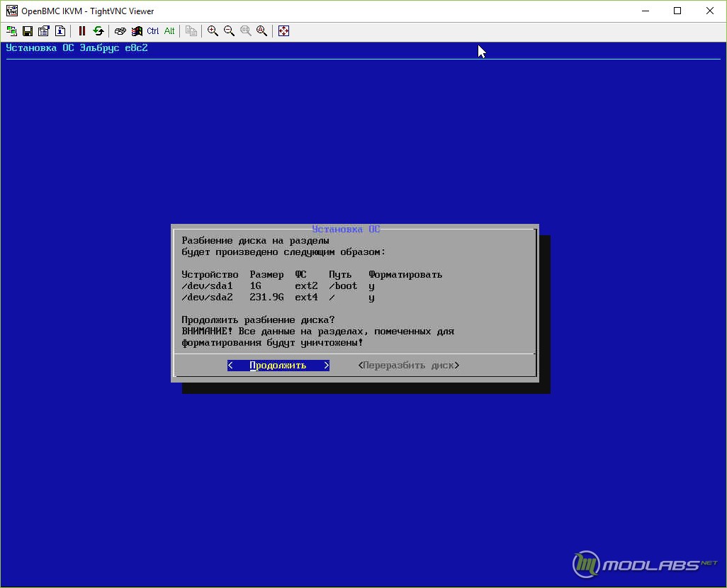The height and width of the screenshot is (588, 727).
Task: Zoom out of the remote display
Action: [229, 31]
